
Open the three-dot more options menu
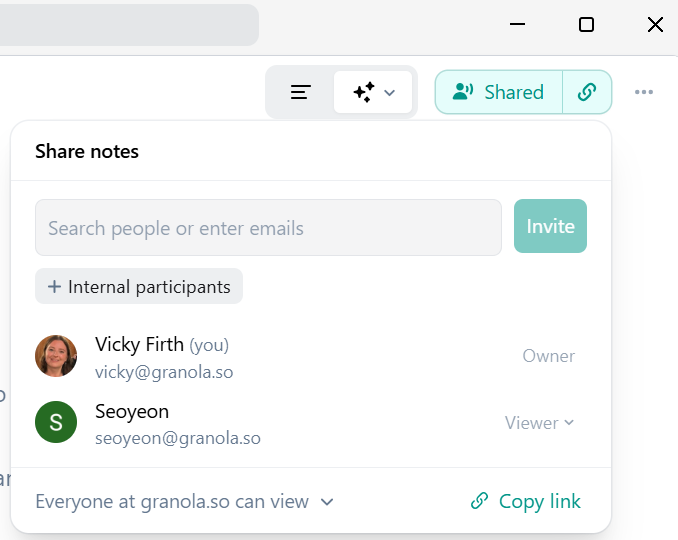tap(644, 92)
